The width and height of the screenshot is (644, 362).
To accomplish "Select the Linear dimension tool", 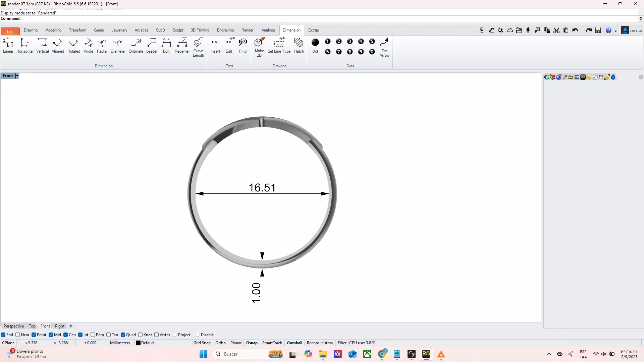I will pyautogui.click(x=8, y=45).
